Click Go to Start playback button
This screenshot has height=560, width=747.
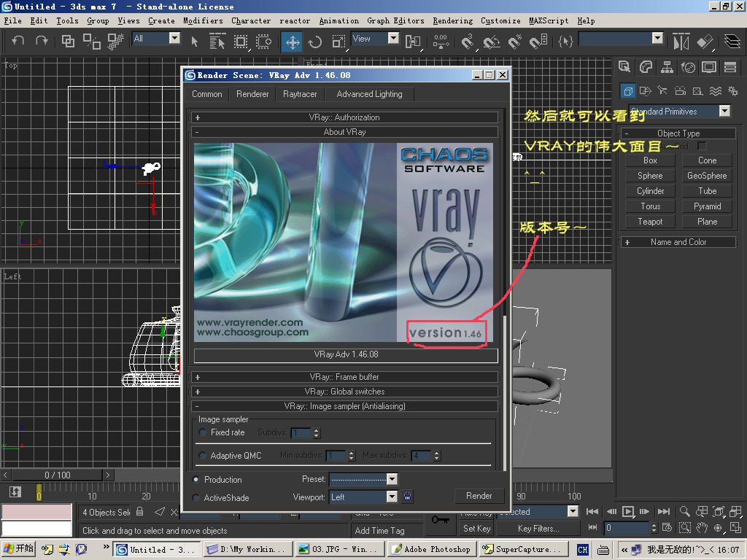point(592,512)
